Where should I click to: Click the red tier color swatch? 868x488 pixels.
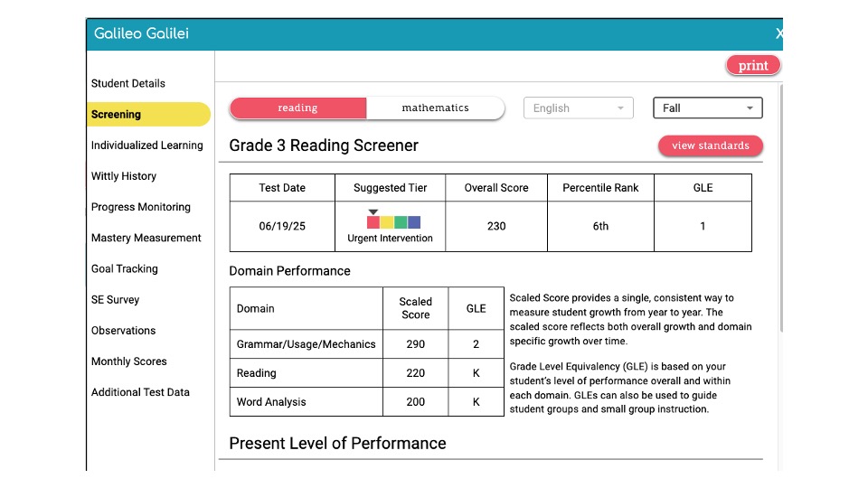pyautogui.click(x=373, y=222)
